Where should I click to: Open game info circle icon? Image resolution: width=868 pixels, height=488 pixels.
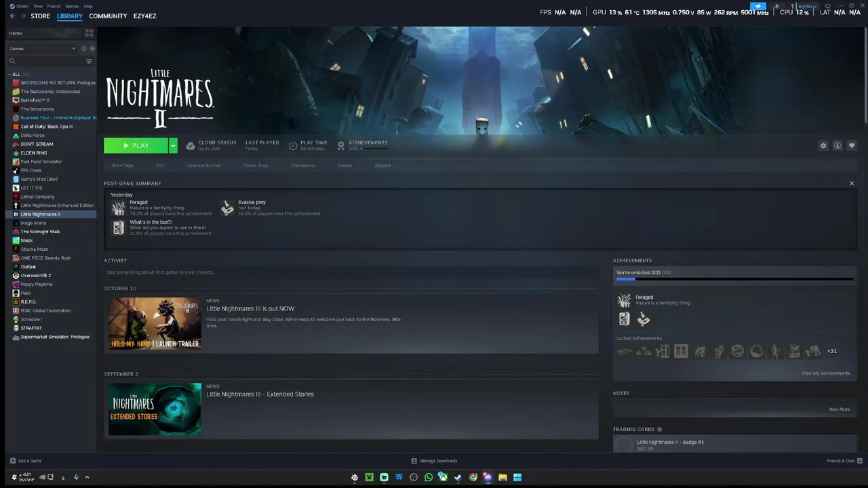(x=837, y=146)
